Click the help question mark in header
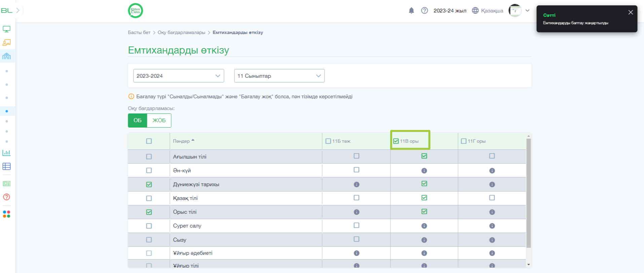This screenshot has height=273, width=644. point(424,10)
